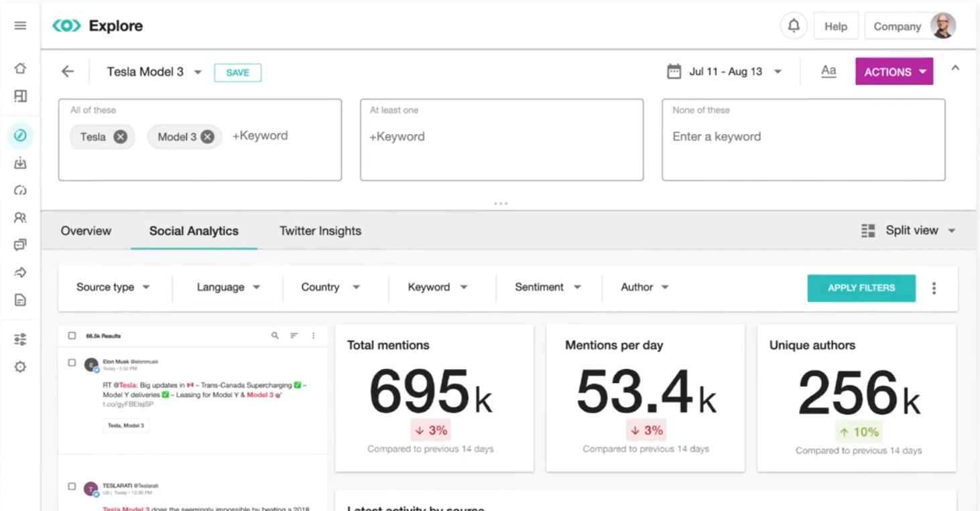The image size is (980, 511).
Task: Open the Keyword filter dropdown
Action: point(438,287)
